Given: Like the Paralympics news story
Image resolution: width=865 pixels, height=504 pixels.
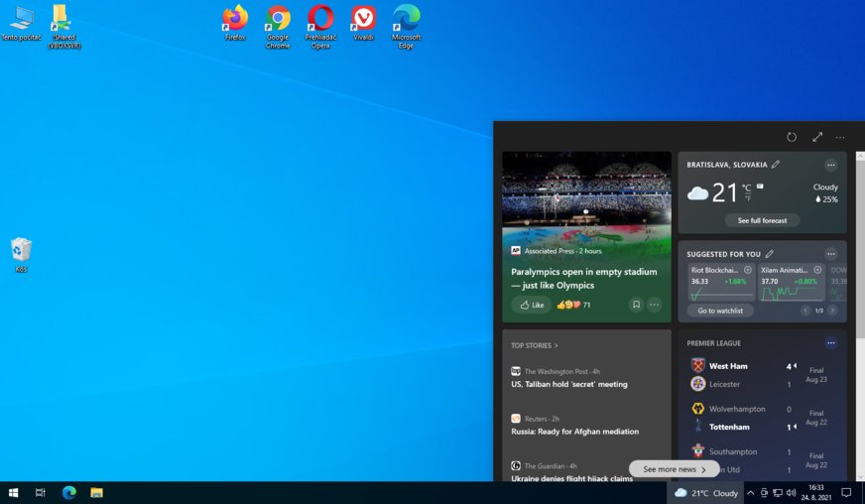Looking at the screenshot, I should coord(532,305).
